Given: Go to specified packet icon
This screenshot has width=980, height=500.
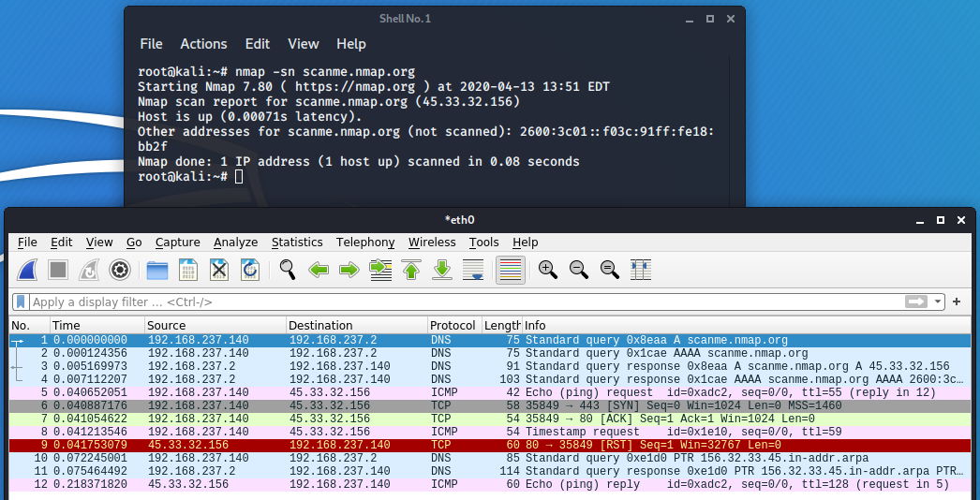Looking at the screenshot, I should tap(380, 270).
